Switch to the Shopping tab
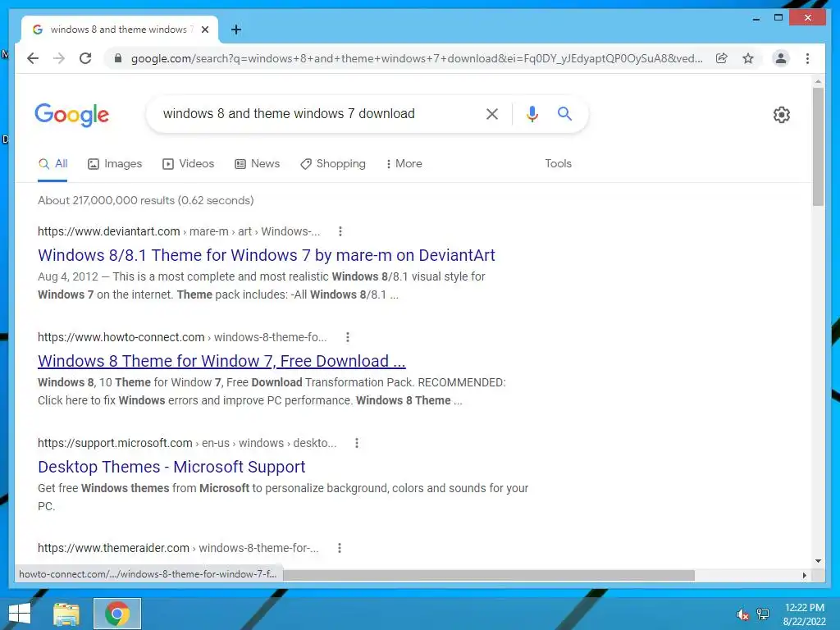The height and width of the screenshot is (630, 840). pyautogui.click(x=333, y=164)
